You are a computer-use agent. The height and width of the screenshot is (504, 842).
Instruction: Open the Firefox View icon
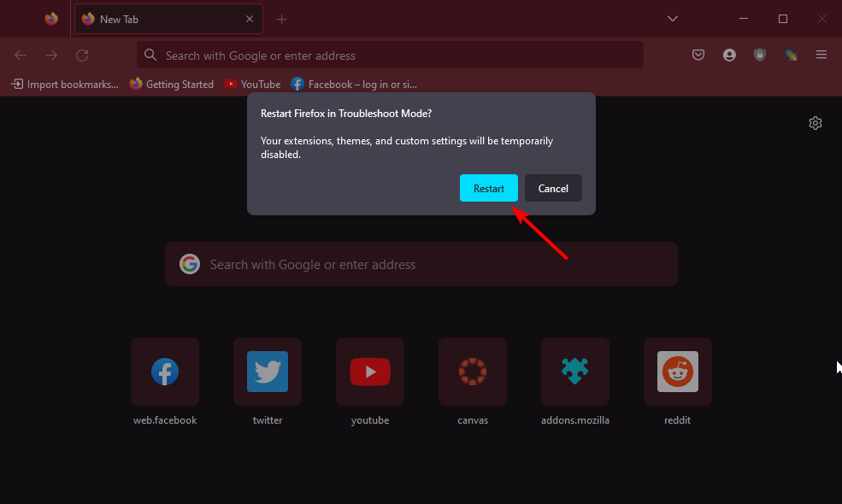coord(51,19)
